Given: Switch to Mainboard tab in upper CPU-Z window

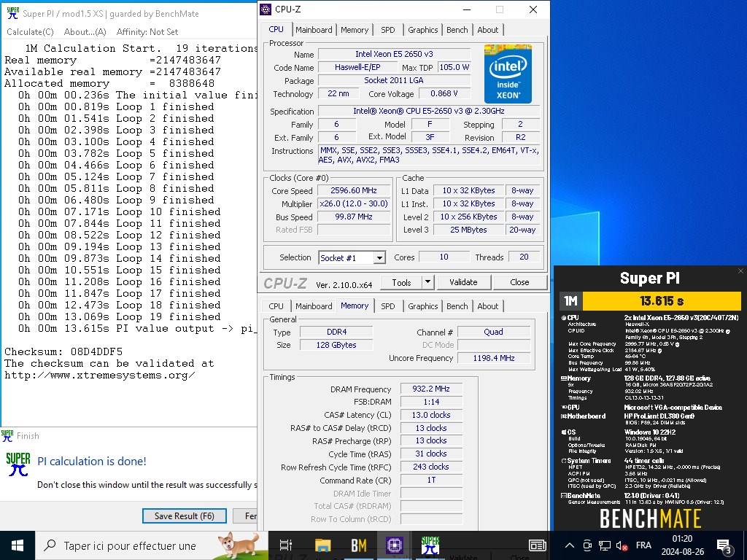Looking at the screenshot, I should 314,29.
